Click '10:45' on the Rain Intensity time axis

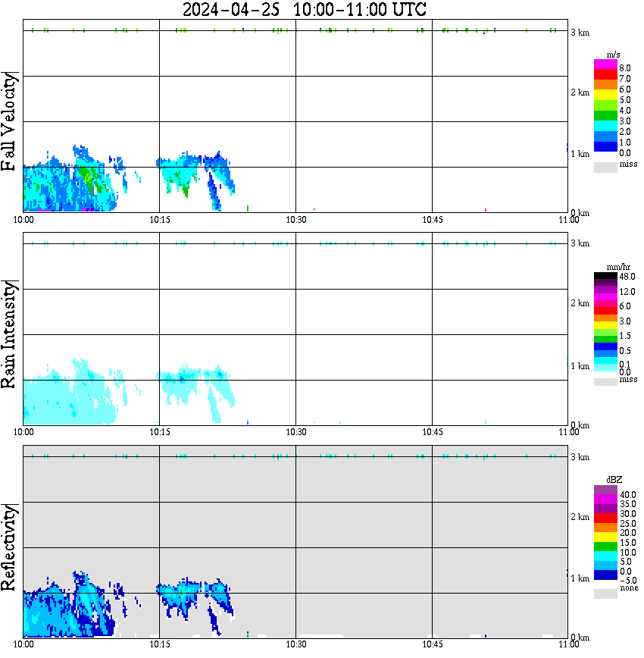click(x=432, y=432)
